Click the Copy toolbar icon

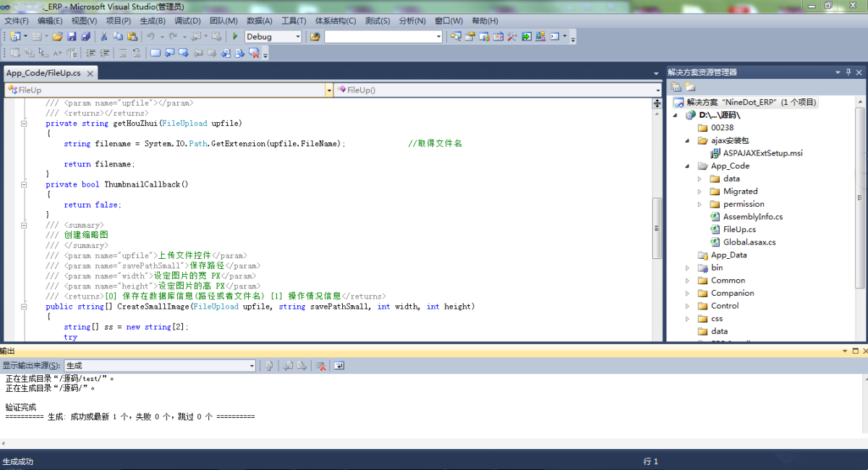pyautogui.click(x=118, y=36)
